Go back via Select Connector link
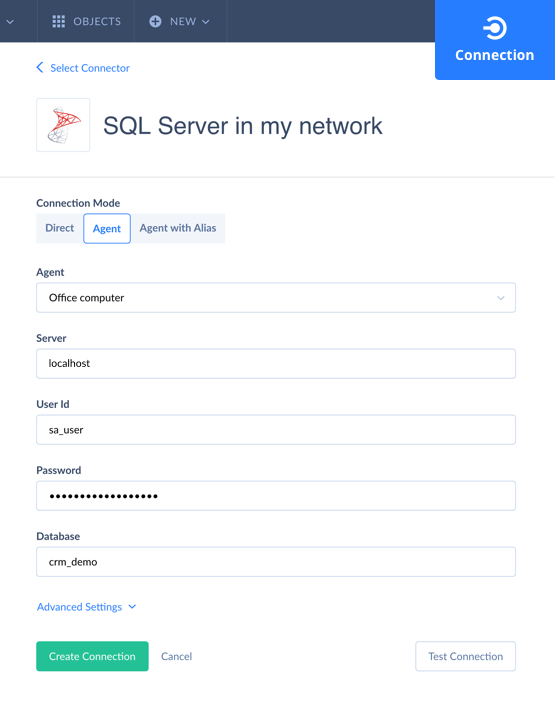Viewport: 555px width, 710px height. click(x=90, y=68)
